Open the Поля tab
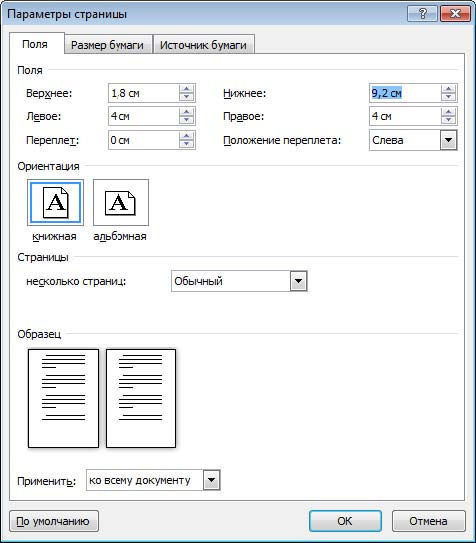This screenshot has height=543, width=476. (35, 44)
